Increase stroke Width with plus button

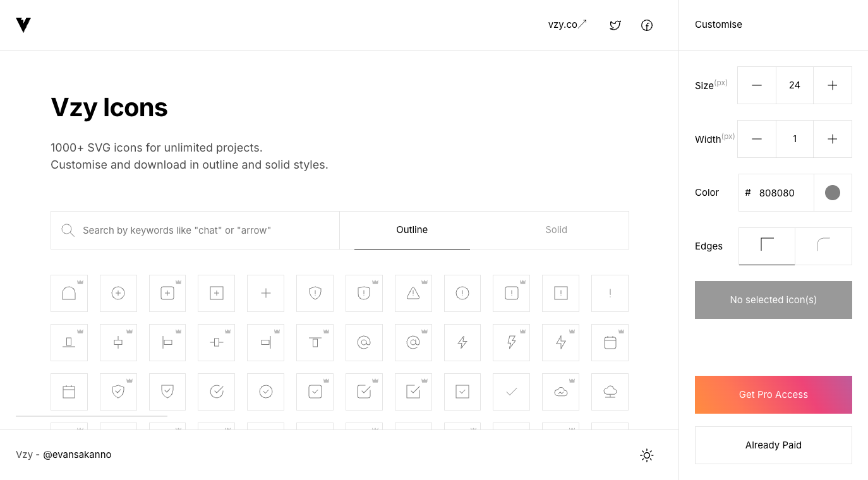pos(832,139)
